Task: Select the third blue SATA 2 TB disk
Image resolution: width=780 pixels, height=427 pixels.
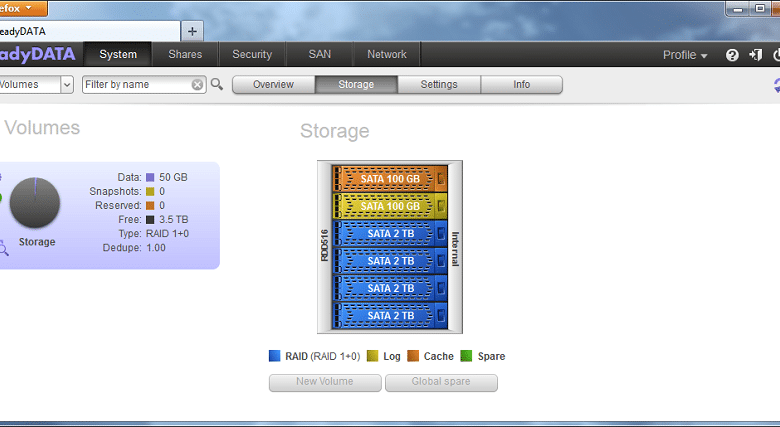Action: pos(390,288)
